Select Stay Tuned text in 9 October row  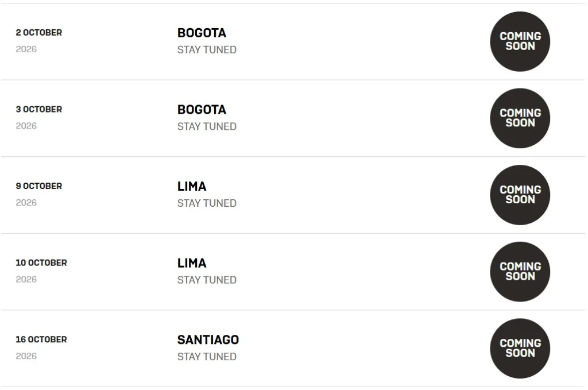tap(207, 203)
